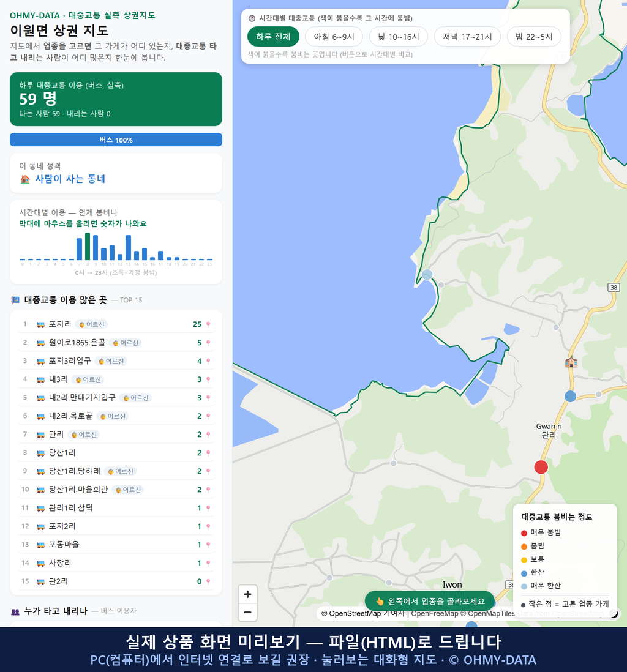Screen dimensions: 627x672
Task: Click the pin icon for 포지2리 row
Action: [208, 526]
